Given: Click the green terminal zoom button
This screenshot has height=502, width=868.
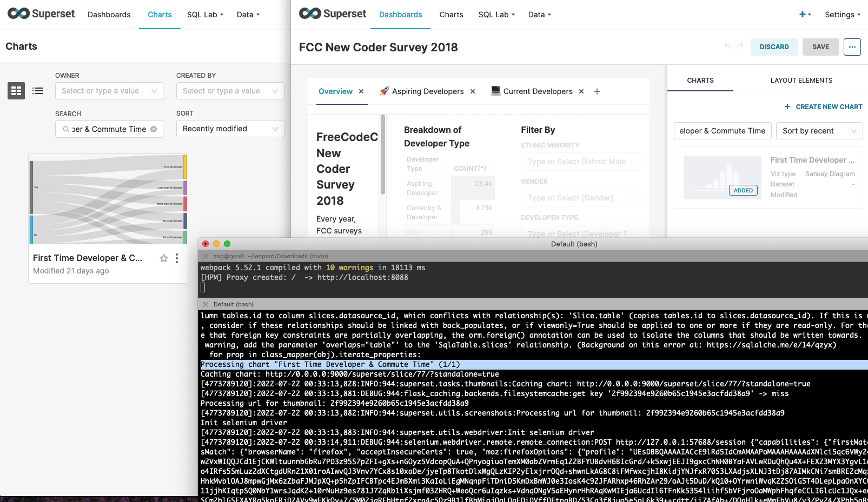Looking at the screenshot, I should (x=227, y=244).
